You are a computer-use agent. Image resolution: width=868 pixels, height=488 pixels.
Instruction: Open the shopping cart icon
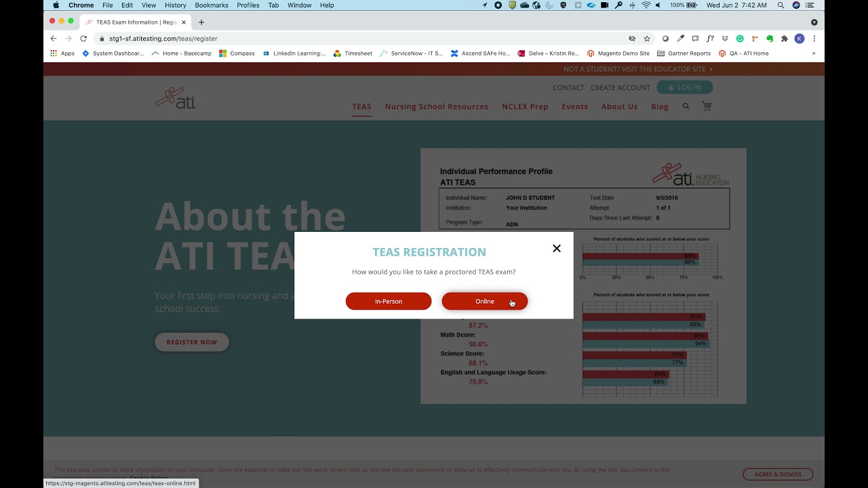(707, 106)
